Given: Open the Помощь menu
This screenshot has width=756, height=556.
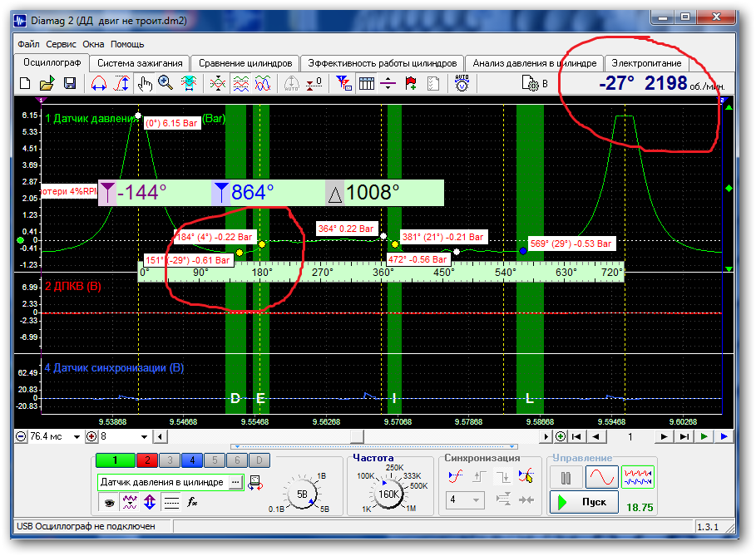Looking at the screenshot, I should coord(127,44).
